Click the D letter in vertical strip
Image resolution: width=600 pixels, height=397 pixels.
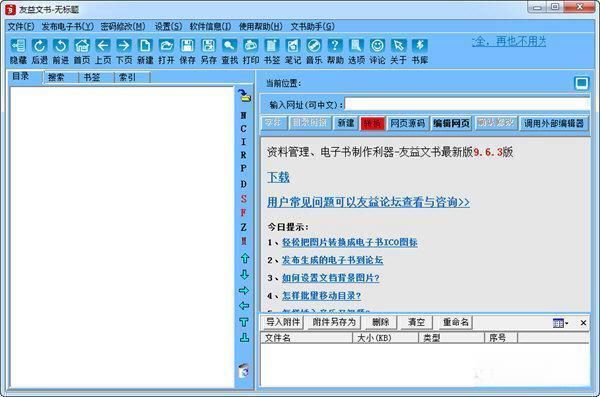pos(243,184)
